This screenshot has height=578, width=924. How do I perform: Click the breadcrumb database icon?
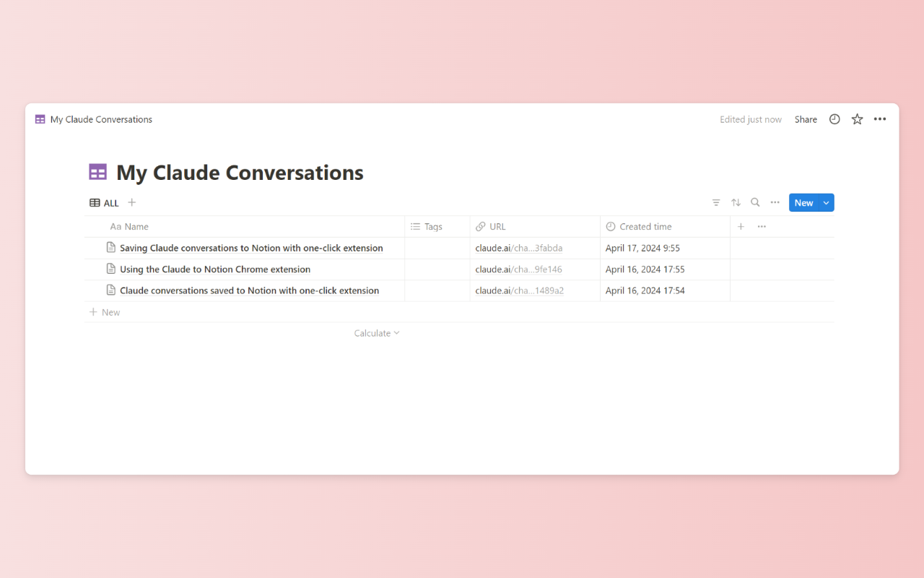click(40, 119)
